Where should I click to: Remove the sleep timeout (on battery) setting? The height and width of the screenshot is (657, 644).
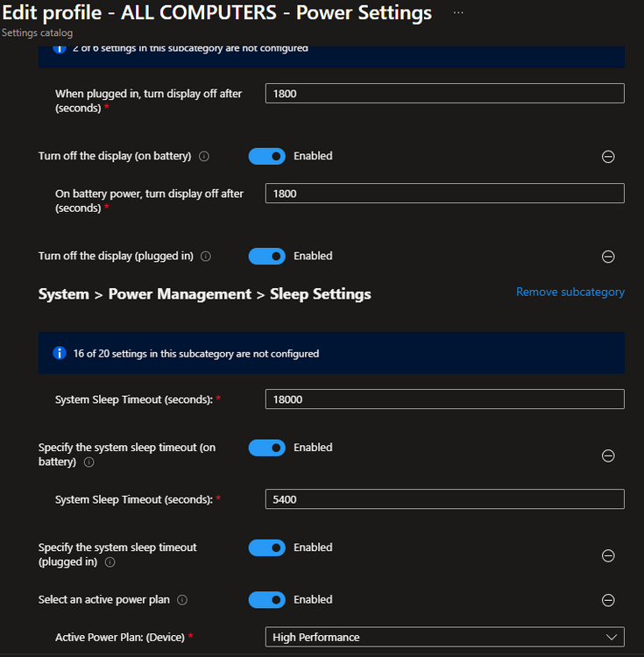[608, 456]
